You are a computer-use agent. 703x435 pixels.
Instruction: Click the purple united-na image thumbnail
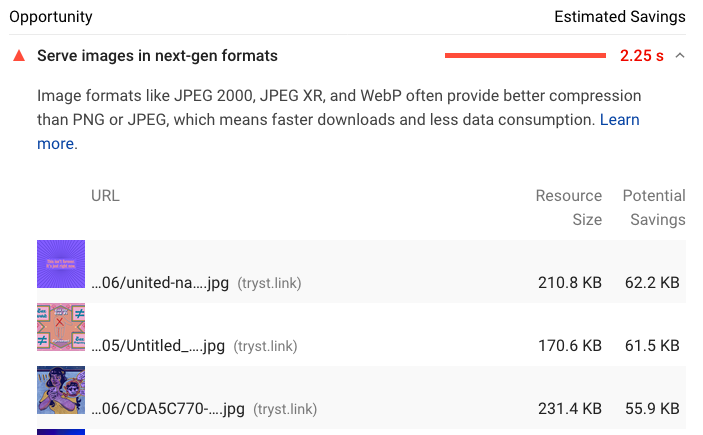coord(61,264)
